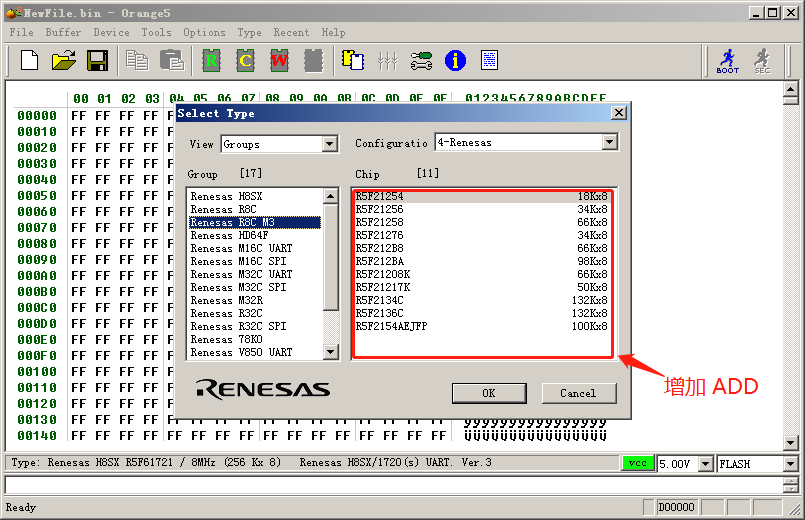
Task: Click the New file toolbar icon
Action: [x=30, y=61]
